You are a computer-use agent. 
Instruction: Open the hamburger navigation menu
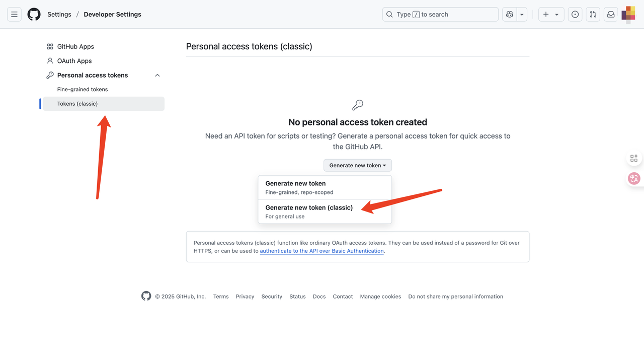point(14,15)
